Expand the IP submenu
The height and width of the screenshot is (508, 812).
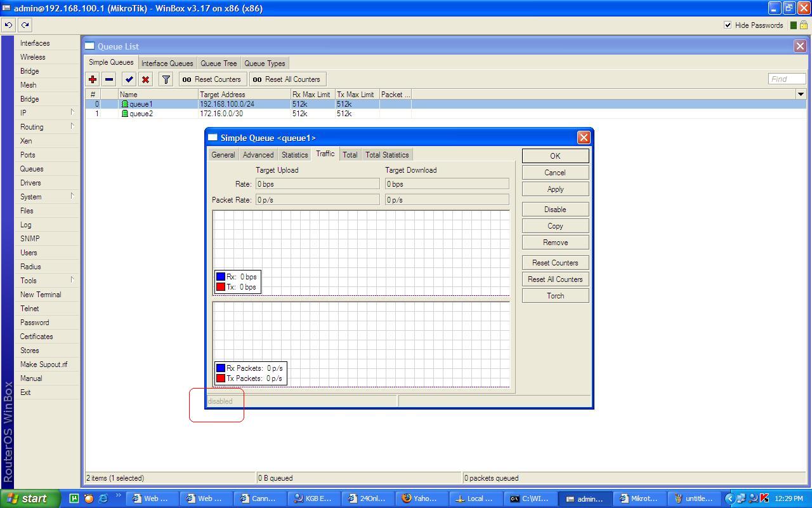click(72, 112)
